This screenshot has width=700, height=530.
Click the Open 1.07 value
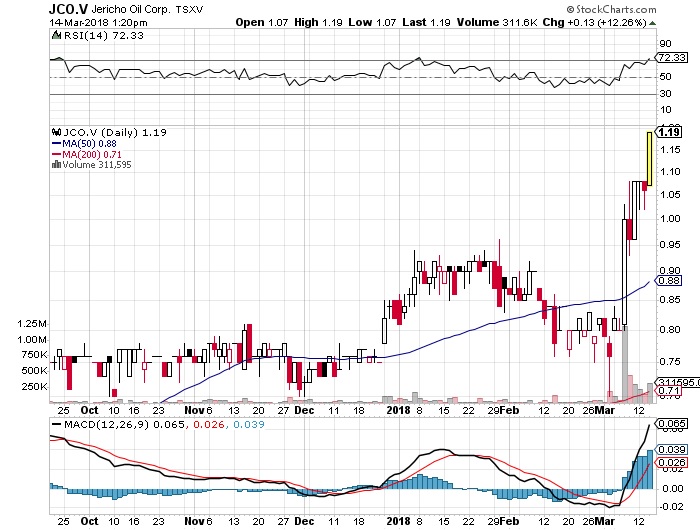pos(262,22)
